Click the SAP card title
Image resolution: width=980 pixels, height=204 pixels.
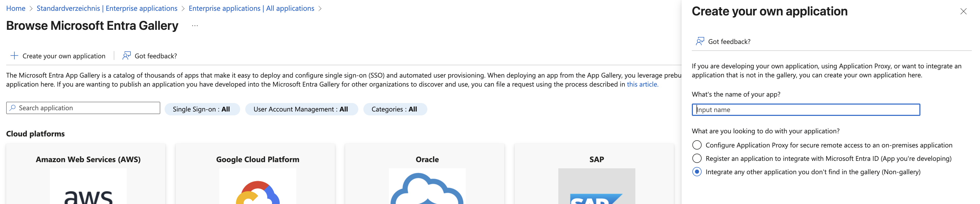[597, 160]
